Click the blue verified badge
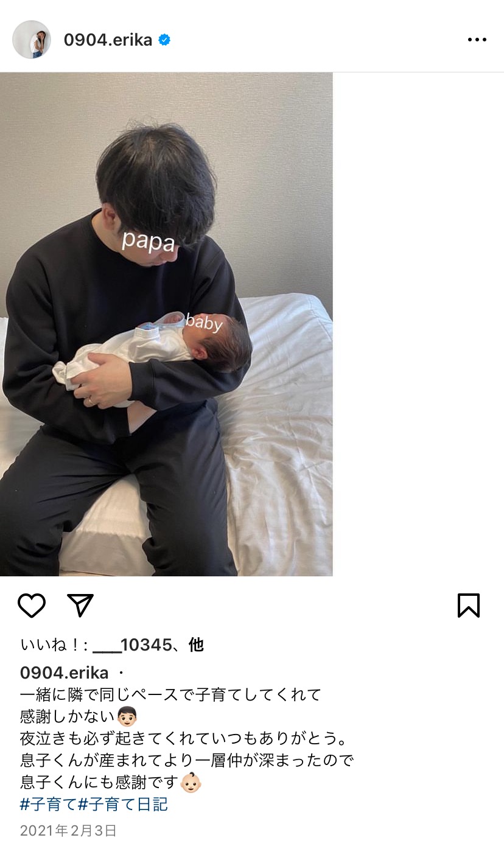This screenshot has width=504, height=863. [164, 40]
